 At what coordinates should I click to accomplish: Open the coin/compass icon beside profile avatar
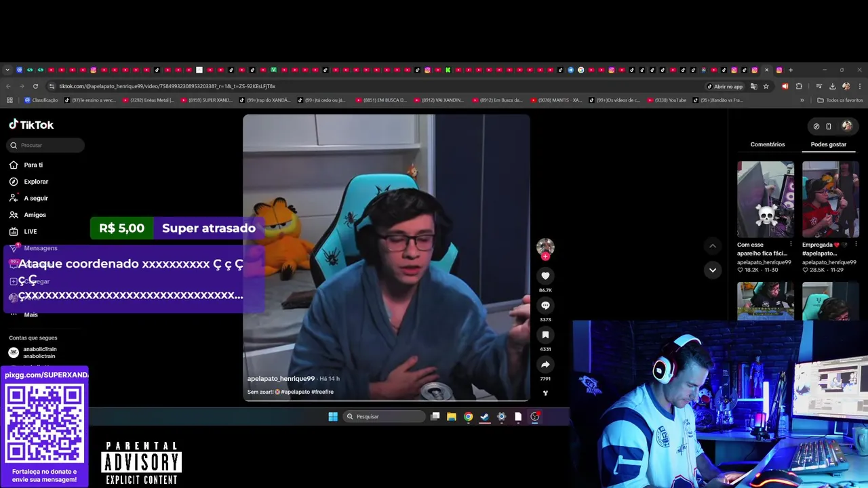coord(816,126)
